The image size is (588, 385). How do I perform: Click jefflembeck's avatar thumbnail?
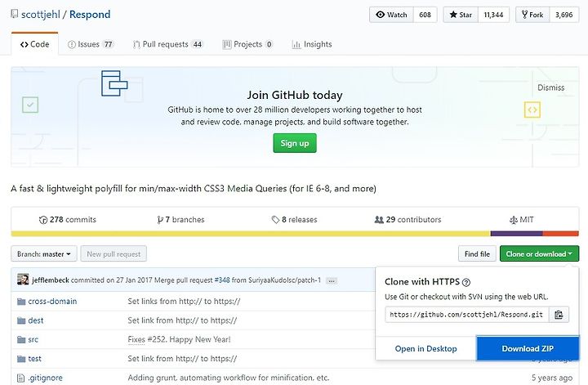[23, 280]
